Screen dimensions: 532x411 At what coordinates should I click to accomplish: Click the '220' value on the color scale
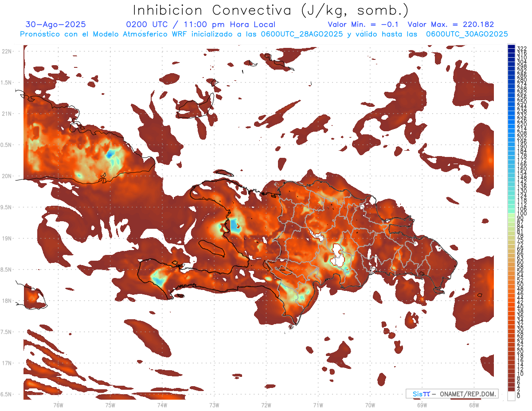[x=522, y=124]
